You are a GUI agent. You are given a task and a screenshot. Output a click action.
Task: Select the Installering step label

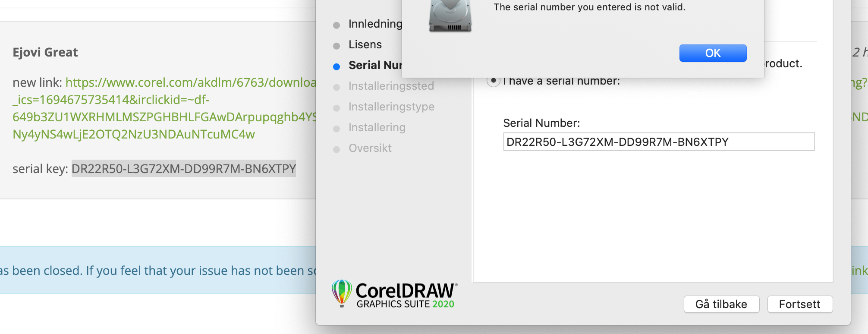[x=377, y=127]
